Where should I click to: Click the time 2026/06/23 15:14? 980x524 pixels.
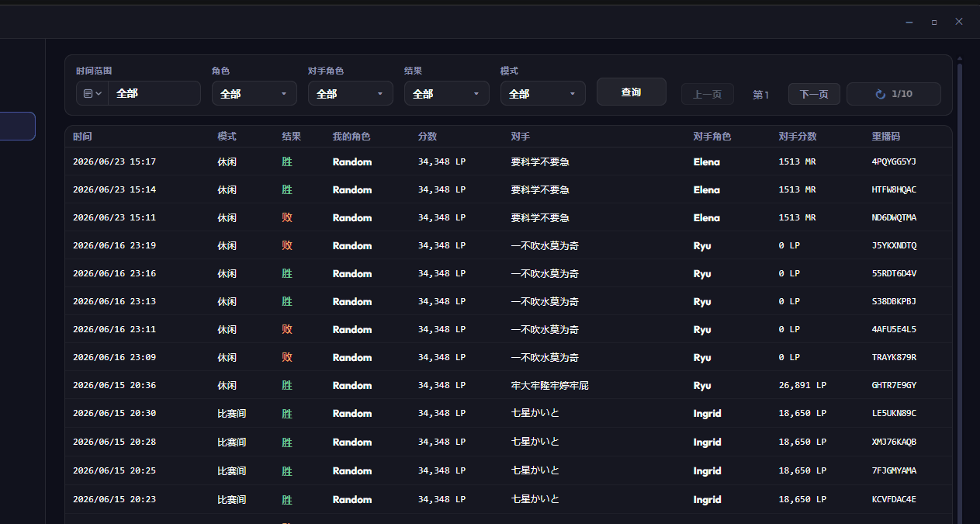pyautogui.click(x=114, y=190)
